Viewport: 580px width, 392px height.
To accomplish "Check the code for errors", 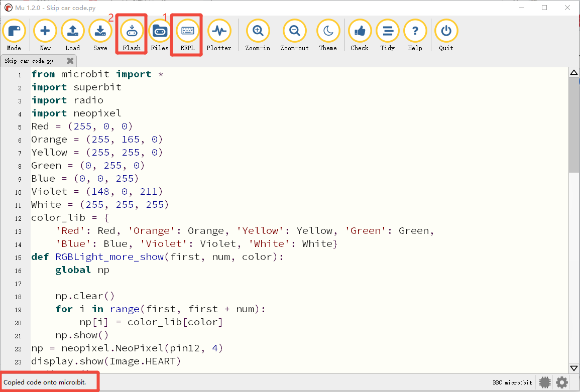I will (360, 35).
